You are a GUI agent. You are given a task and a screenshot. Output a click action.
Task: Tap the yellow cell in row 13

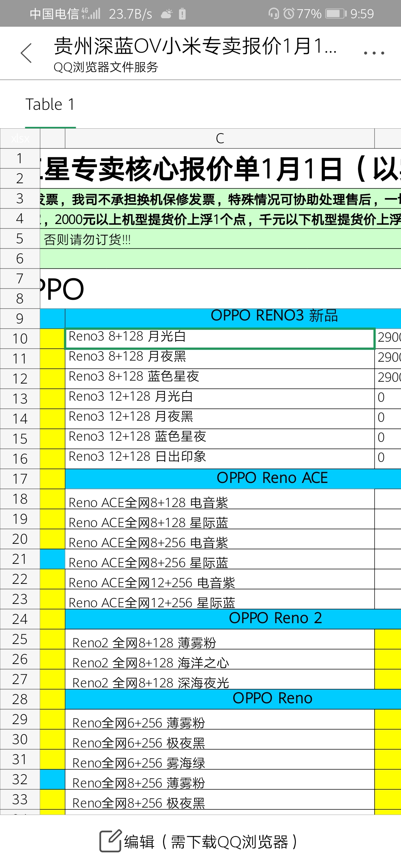(52, 398)
